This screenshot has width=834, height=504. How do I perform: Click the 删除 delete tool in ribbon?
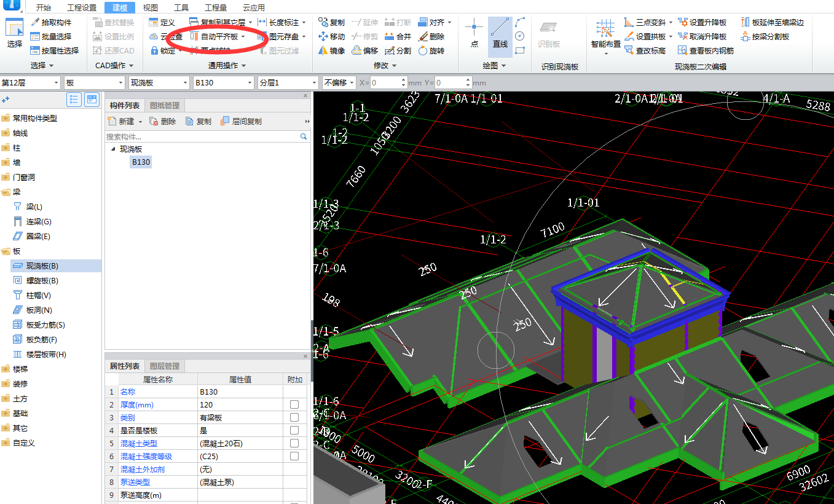point(431,36)
